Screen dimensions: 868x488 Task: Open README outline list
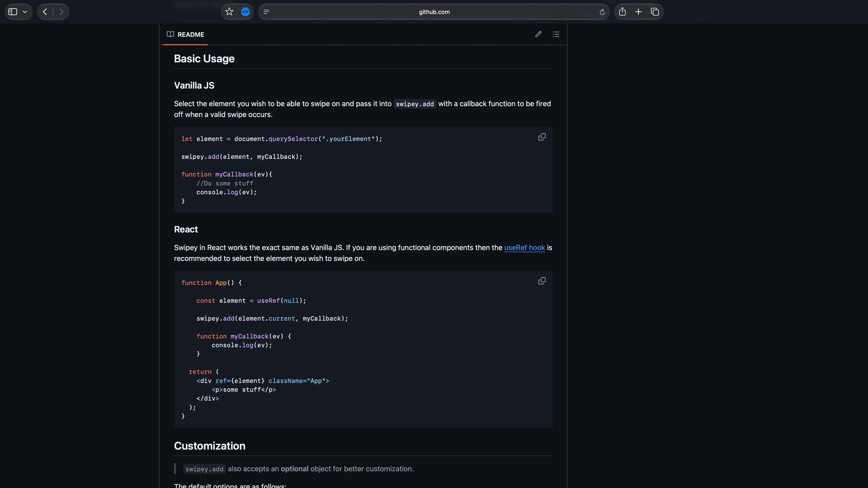coord(556,34)
